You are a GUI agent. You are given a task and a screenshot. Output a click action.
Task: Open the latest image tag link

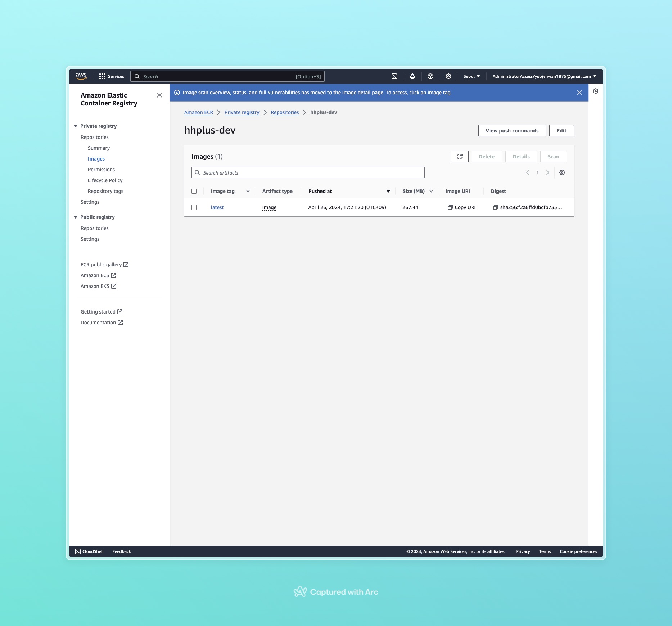tap(217, 207)
